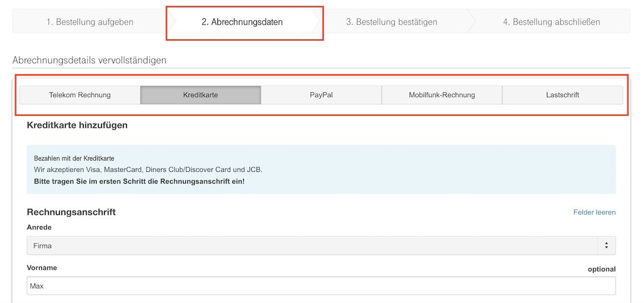Click the Abrechnungsdetails vervollständigen heading
The height and width of the screenshot is (303, 644).
pyautogui.click(x=89, y=60)
